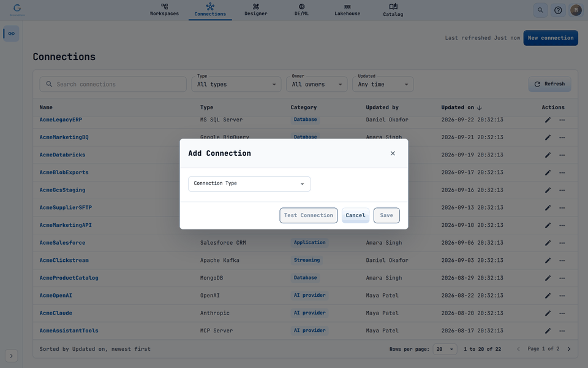Open the Lakehouse tab
Screen dimensions: 588x368
pyautogui.click(x=347, y=10)
